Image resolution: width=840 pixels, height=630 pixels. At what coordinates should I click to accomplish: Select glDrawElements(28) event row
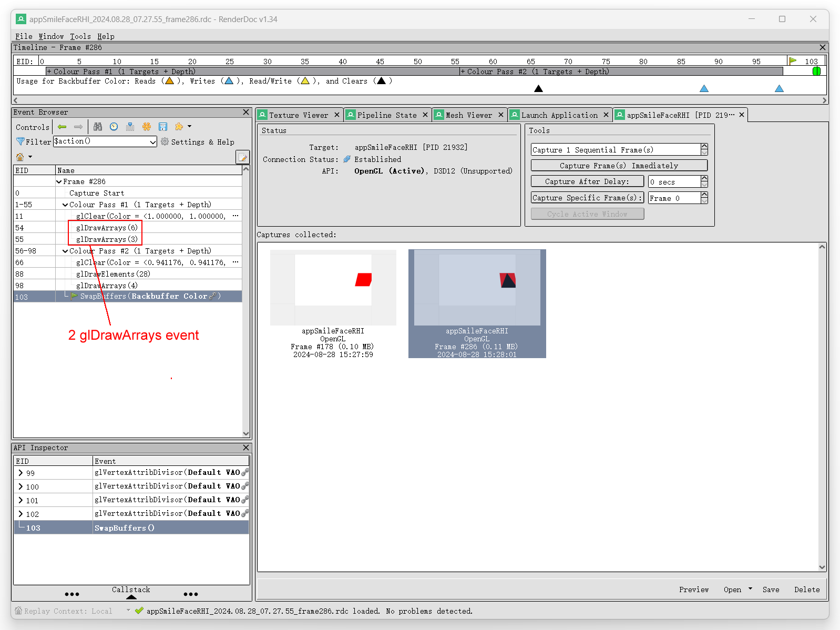tap(113, 274)
